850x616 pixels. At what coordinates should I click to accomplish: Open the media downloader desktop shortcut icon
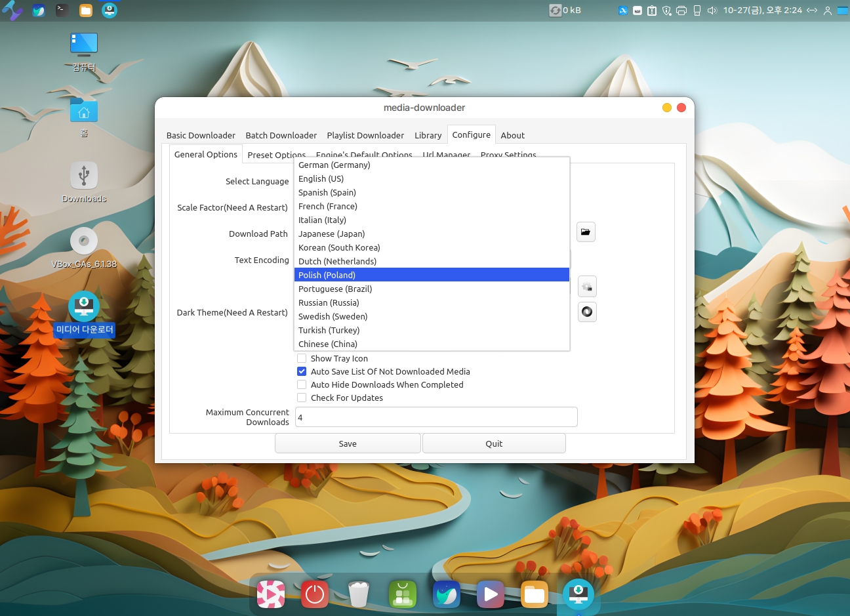[84, 307]
